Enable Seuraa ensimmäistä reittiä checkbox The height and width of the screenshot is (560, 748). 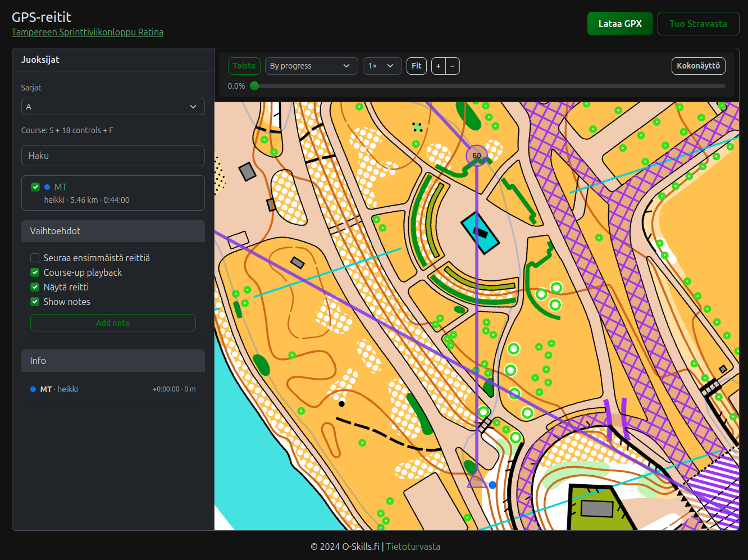[x=35, y=258]
